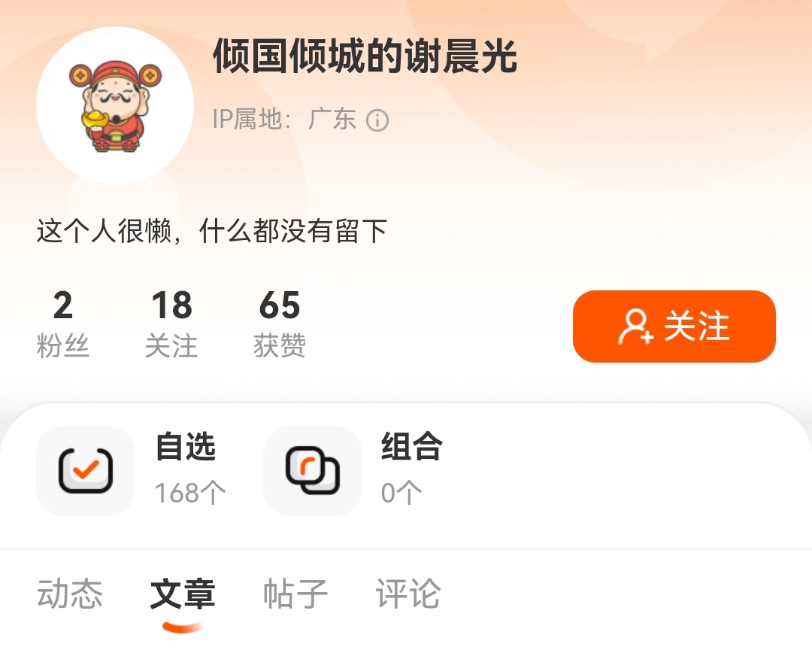Click the 168个 count under 自选
The height and width of the screenshot is (653, 812).
(x=190, y=493)
